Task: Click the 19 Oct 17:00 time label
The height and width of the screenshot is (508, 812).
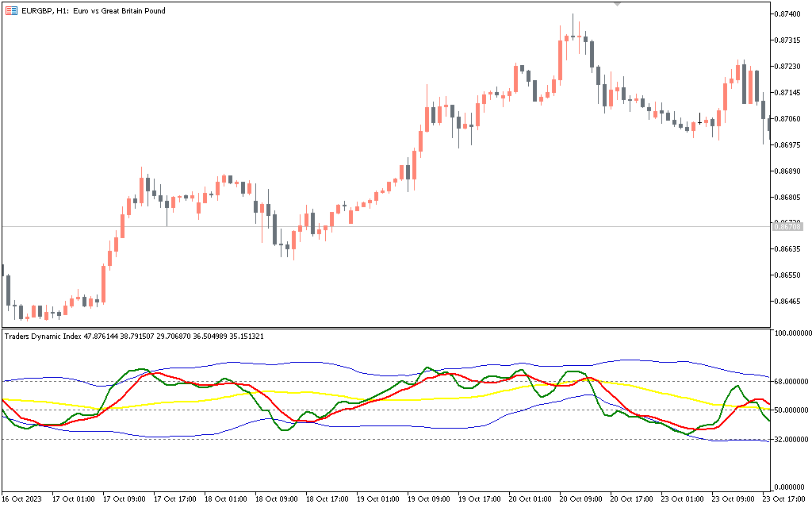Action: (x=480, y=499)
